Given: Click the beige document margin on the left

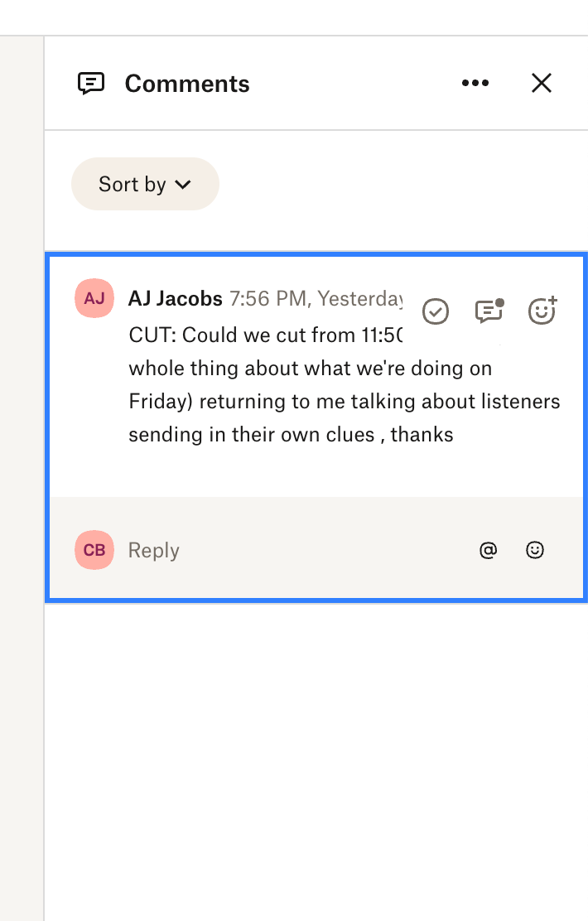Looking at the screenshot, I should pos(22,497).
